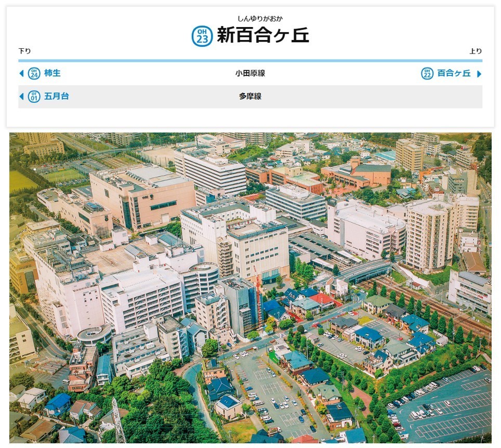Click the 新百合ヶ丘 station title

pos(263,35)
